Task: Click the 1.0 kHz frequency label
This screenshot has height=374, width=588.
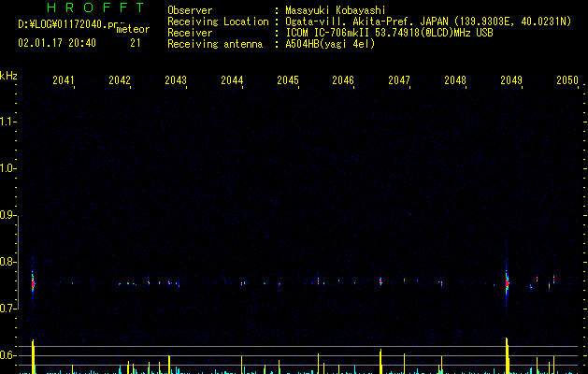Action: tap(7, 168)
